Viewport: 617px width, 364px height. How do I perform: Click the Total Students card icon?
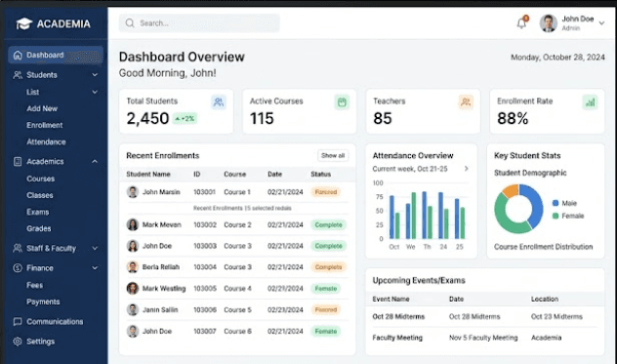(x=219, y=102)
